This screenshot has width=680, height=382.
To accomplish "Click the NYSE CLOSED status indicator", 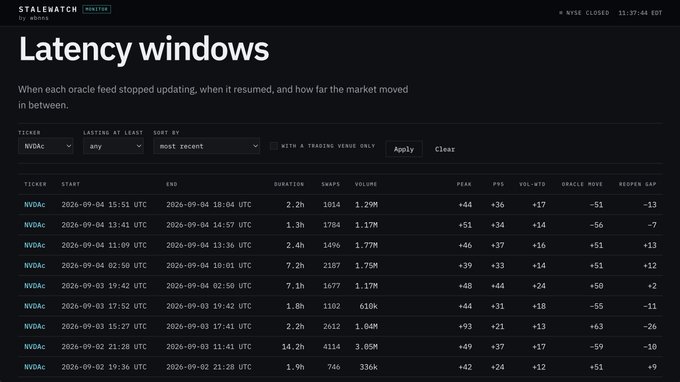I will [584, 13].
